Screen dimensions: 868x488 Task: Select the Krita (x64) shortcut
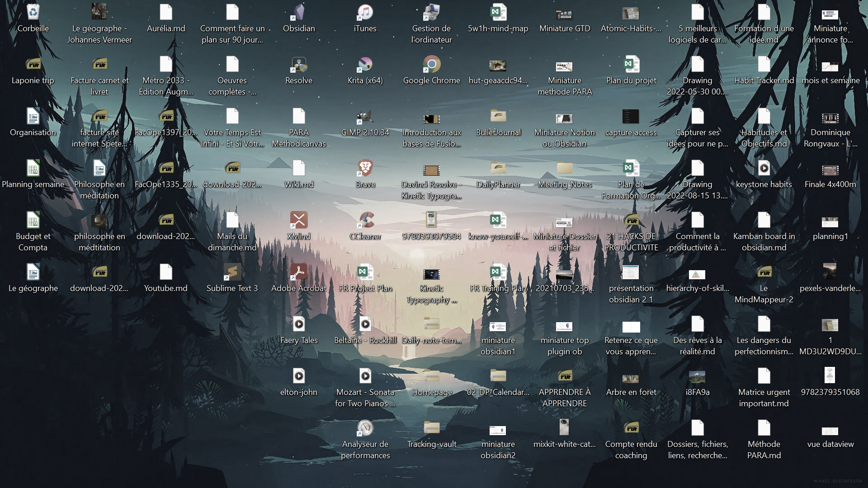pos(365,65)
